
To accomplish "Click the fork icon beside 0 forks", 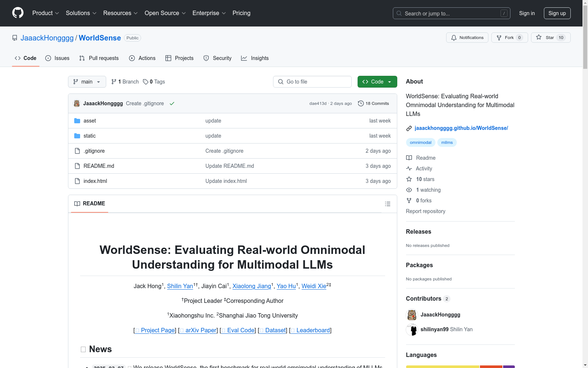I will click(x=409, y=201).
